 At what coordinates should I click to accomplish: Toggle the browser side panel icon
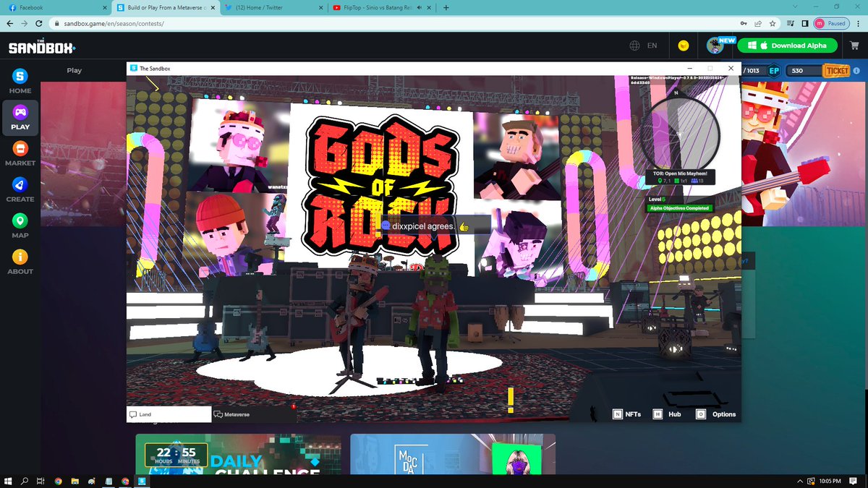click(805, 23)
